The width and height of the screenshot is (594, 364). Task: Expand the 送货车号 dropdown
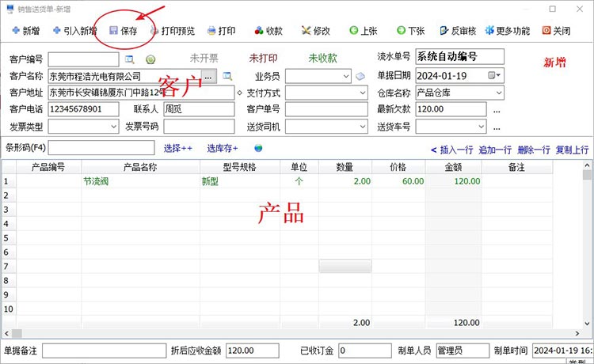point(481,127)
